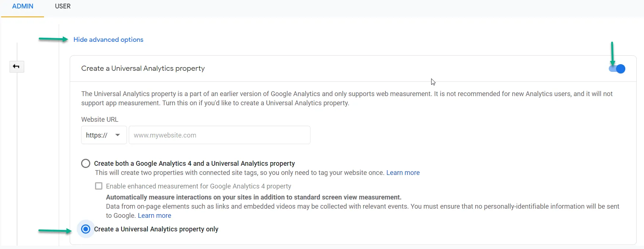The image size is (644, 249).
Task: Click the 'Automatically measure interactions' bold text
Action: [254, 197]
